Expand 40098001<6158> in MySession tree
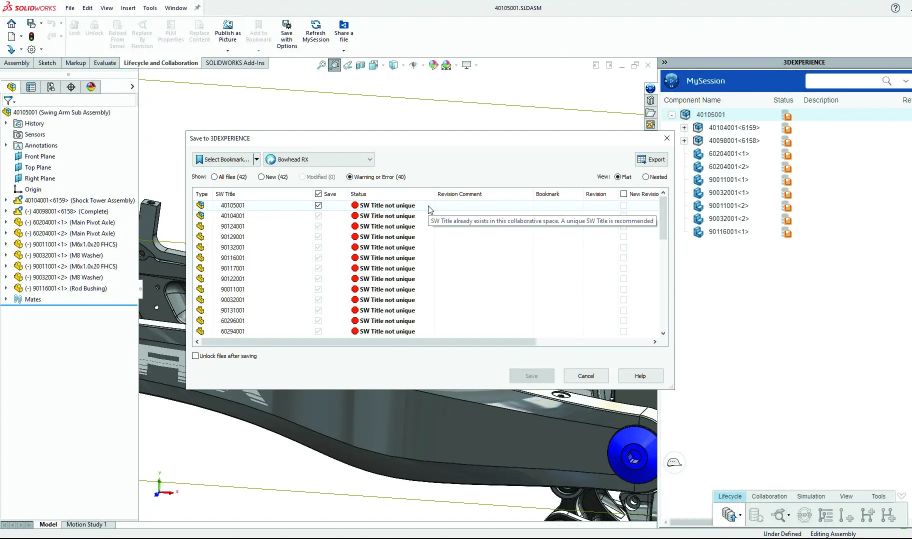The image size is (912, 540). tap(685, 140)
